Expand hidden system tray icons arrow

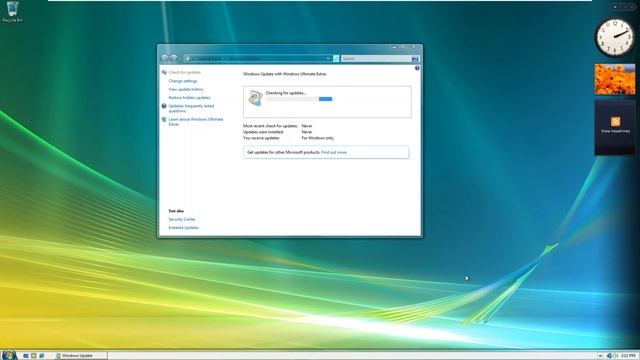600,356
